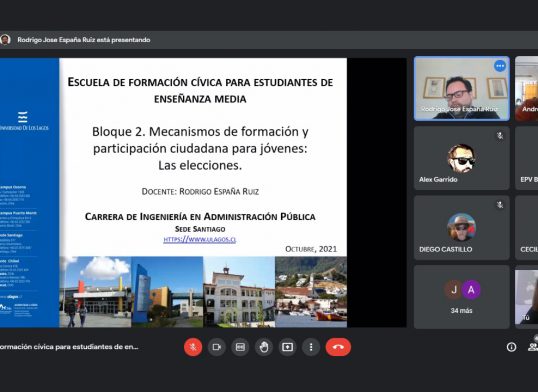
Task: Click the harbor boats campus photo
Action: pyautogui.click(x=311, y=292)
